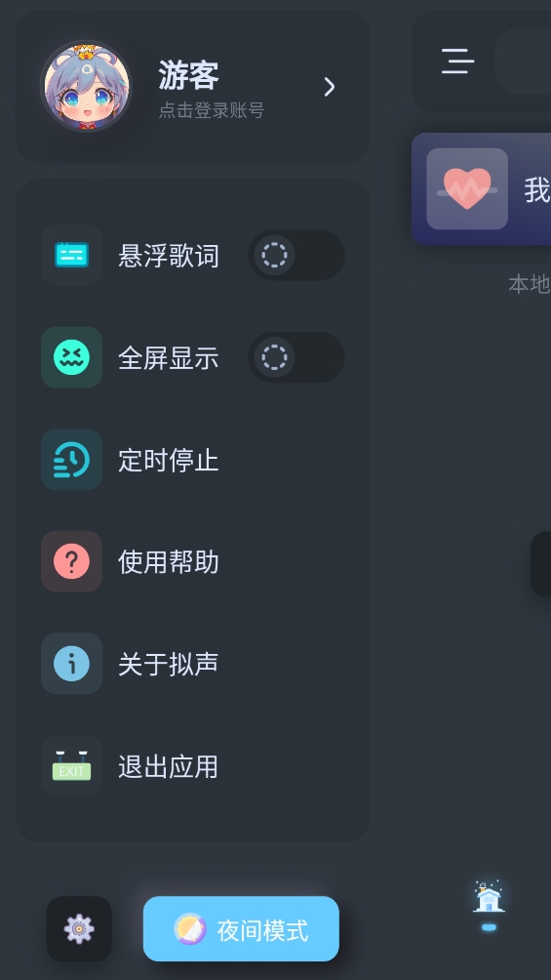Select the 使用帮助 menu entry
This screenshot has width=551, height=980.
coord(193,561)
